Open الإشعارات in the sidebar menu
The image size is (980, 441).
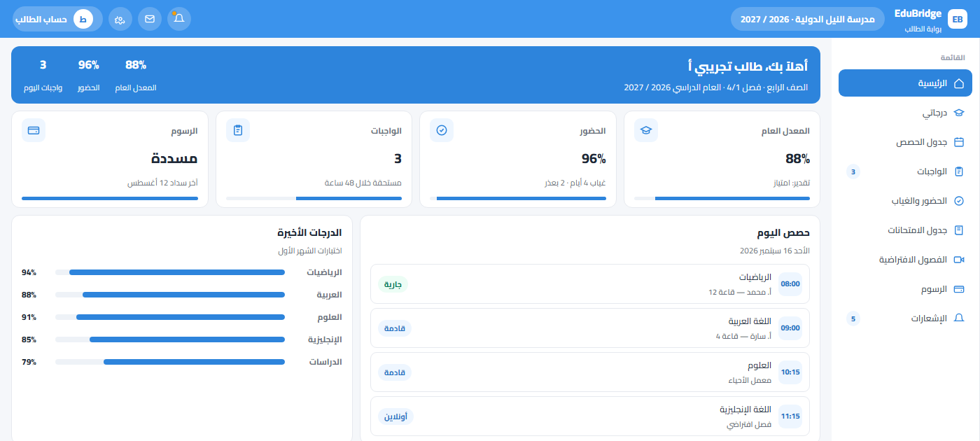(905, 318)
